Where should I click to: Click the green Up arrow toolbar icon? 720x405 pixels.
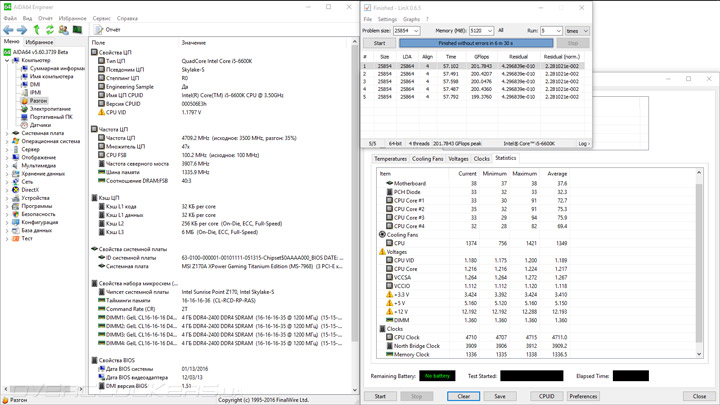click(x=36, y=30)
